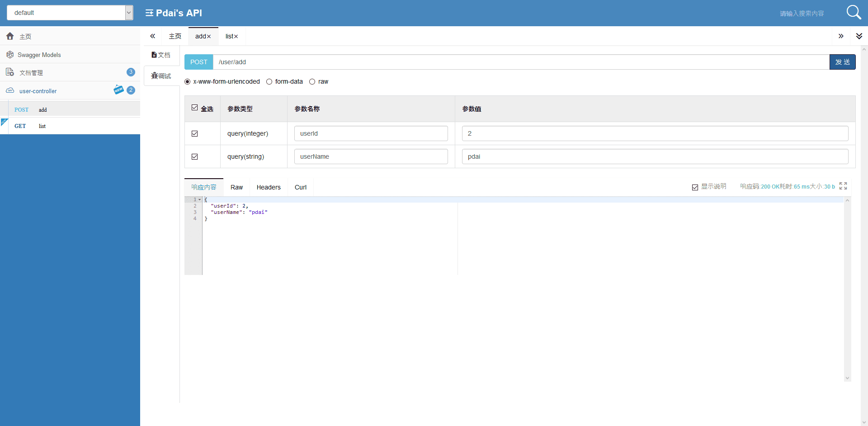Click the "userName": "pdai" response line
Viewport: 868px width, 426px height.
239,212
